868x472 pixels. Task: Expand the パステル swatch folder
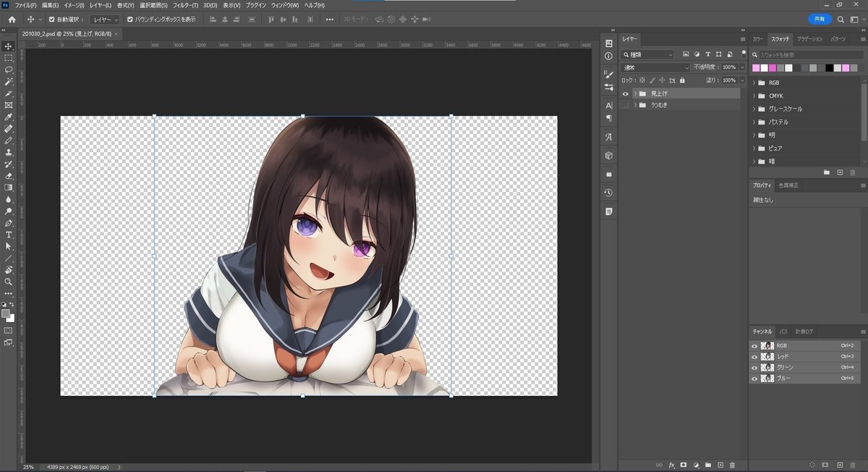(754, 122)
